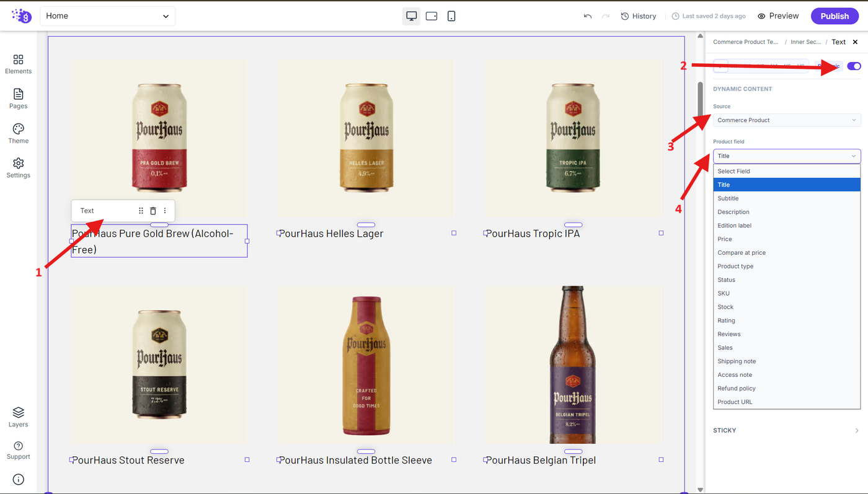This screenshot has width=868, height=494.
Task: Select SKU in the product field list
Action: [787, 294]
